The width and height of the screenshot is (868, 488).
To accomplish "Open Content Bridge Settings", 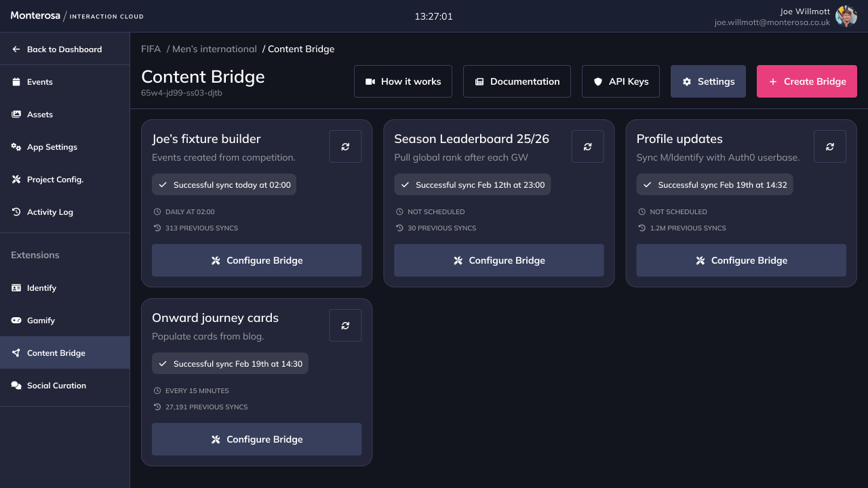I will (x=708, y=81).
